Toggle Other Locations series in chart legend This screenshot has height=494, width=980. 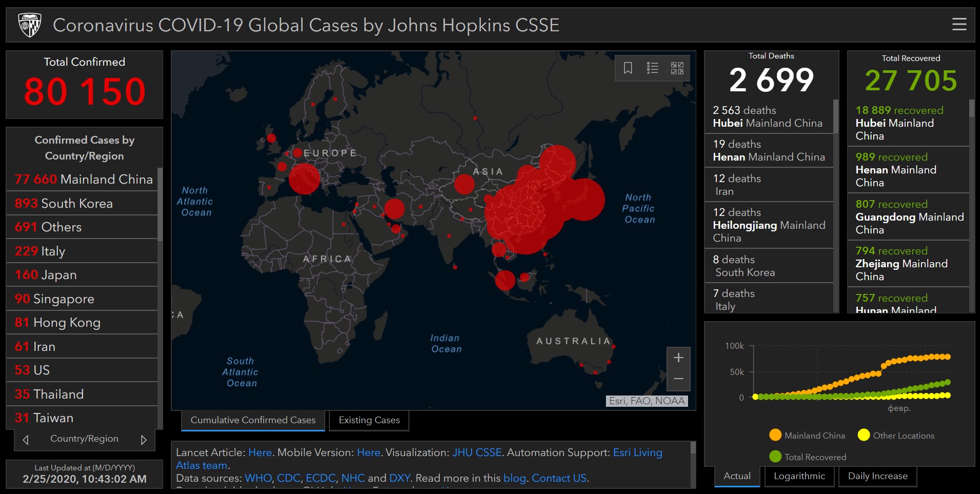coord(896,436)
